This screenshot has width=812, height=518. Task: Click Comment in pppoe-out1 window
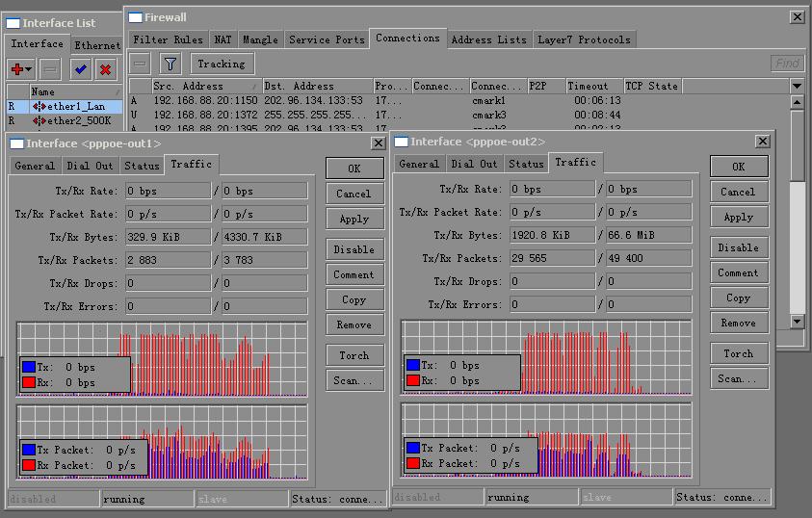(x=354, y=274)
